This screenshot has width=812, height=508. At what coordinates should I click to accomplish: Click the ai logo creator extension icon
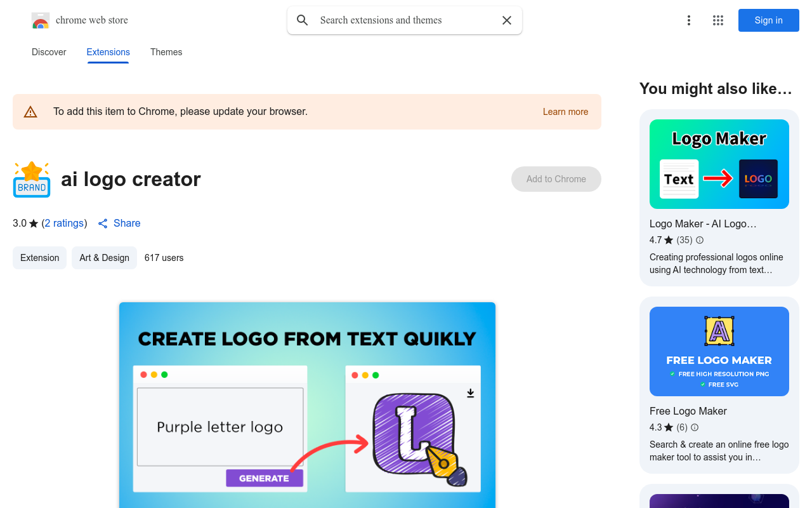(32, 179)
